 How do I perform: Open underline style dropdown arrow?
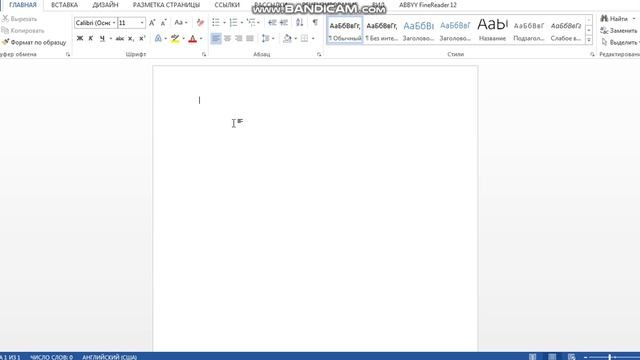[x=111, y=38]
